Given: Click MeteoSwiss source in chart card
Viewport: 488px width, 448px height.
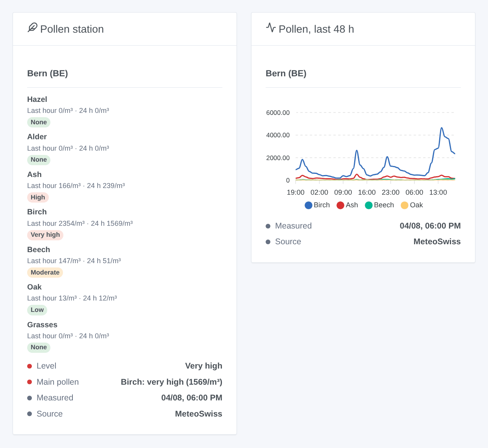Looking at the screenshot, I should [437, 242].
